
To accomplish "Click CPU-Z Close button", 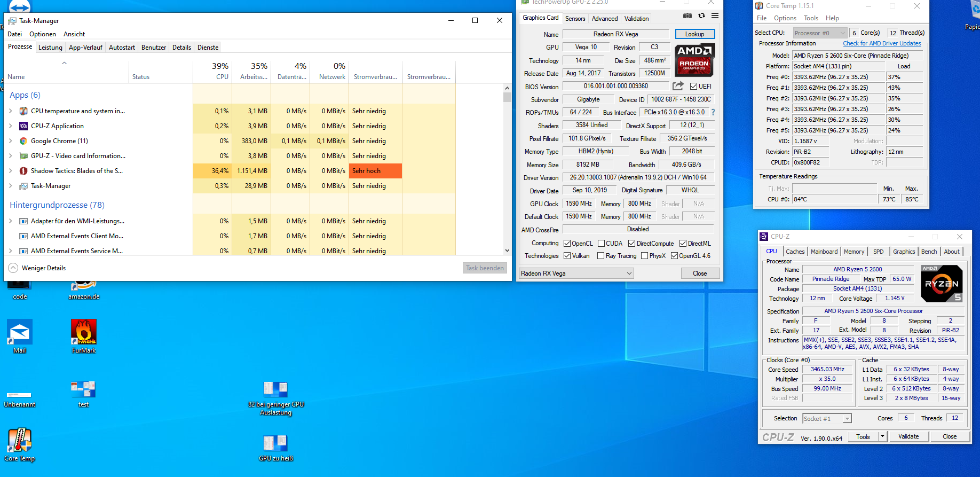I will point(950,436).
